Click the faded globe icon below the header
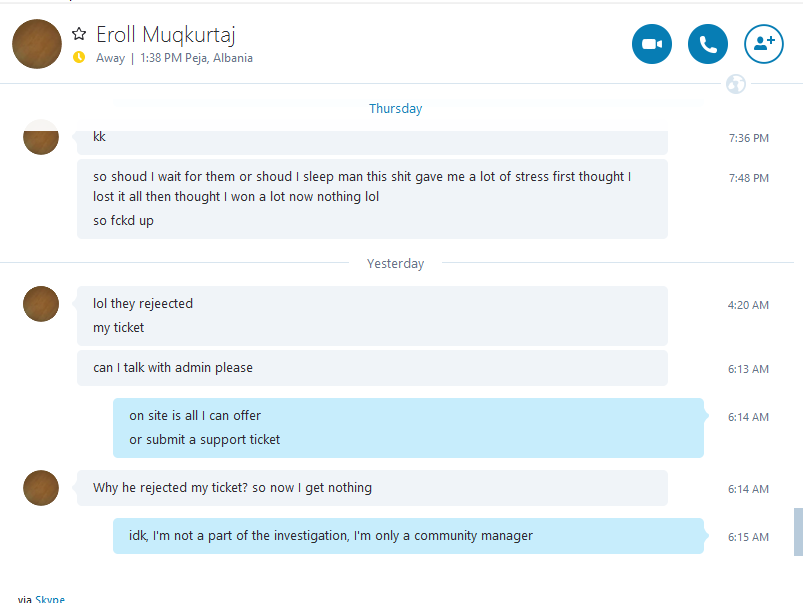 tap(736, 84)
